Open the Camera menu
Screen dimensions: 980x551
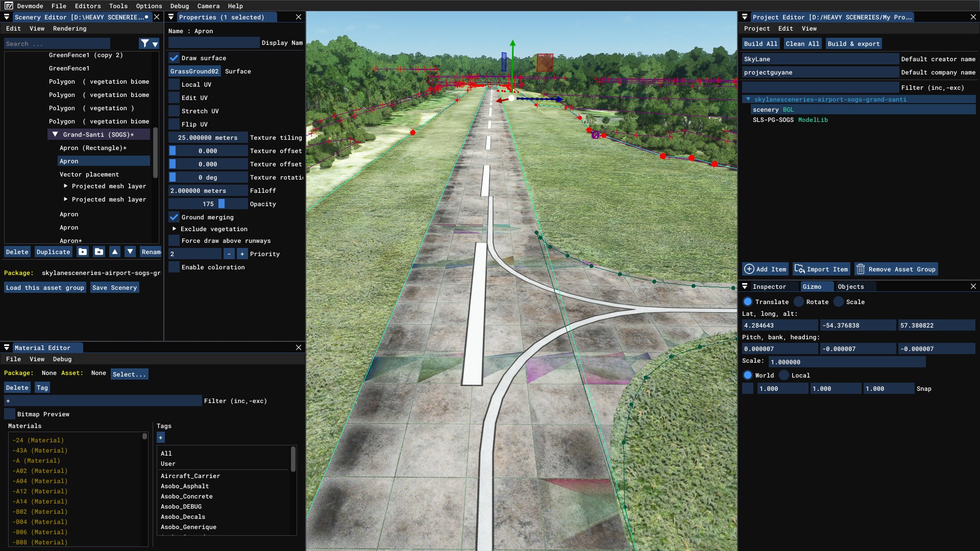[208, 6]
